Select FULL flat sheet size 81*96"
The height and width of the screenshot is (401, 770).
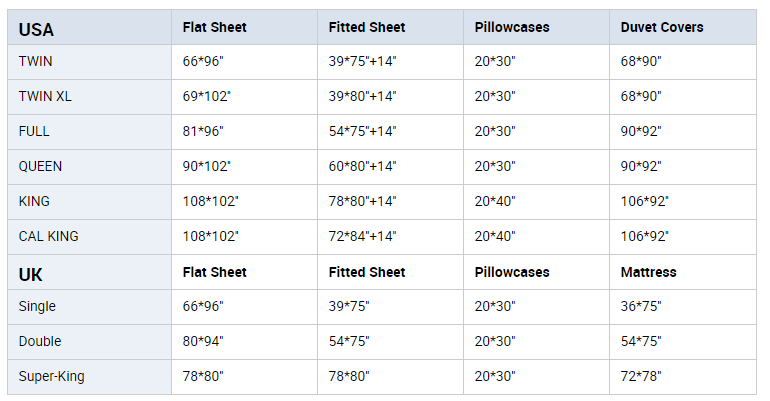pos(203,131)
